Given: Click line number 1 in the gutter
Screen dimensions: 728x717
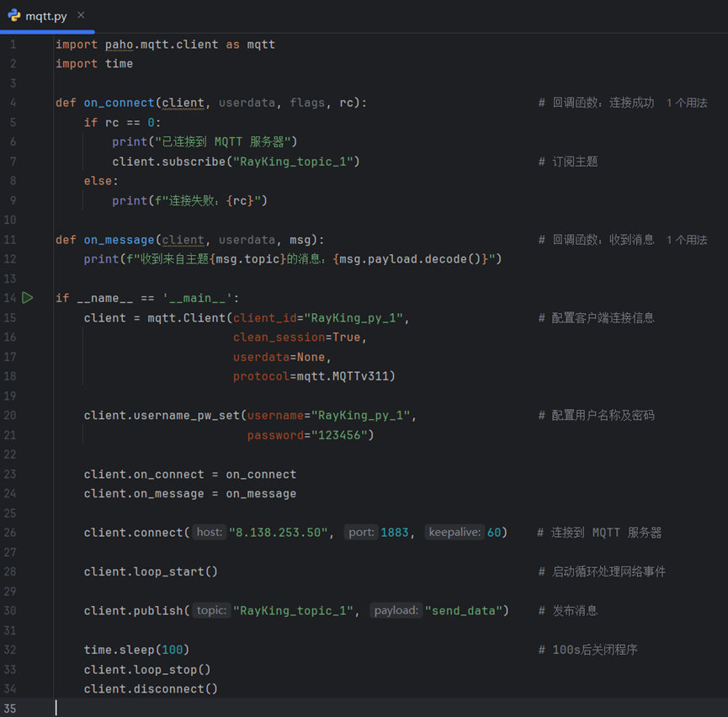Looking at the screenshot, I should (13, 44).
